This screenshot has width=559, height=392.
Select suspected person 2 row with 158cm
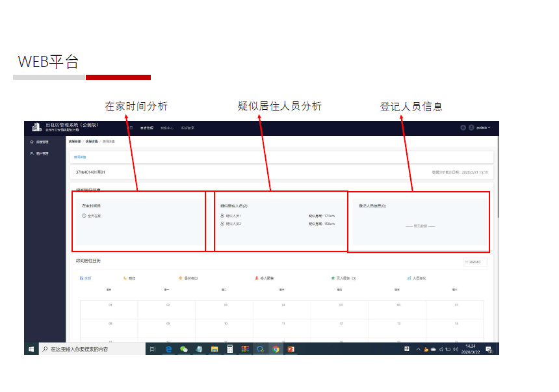(x=278, y=224)
